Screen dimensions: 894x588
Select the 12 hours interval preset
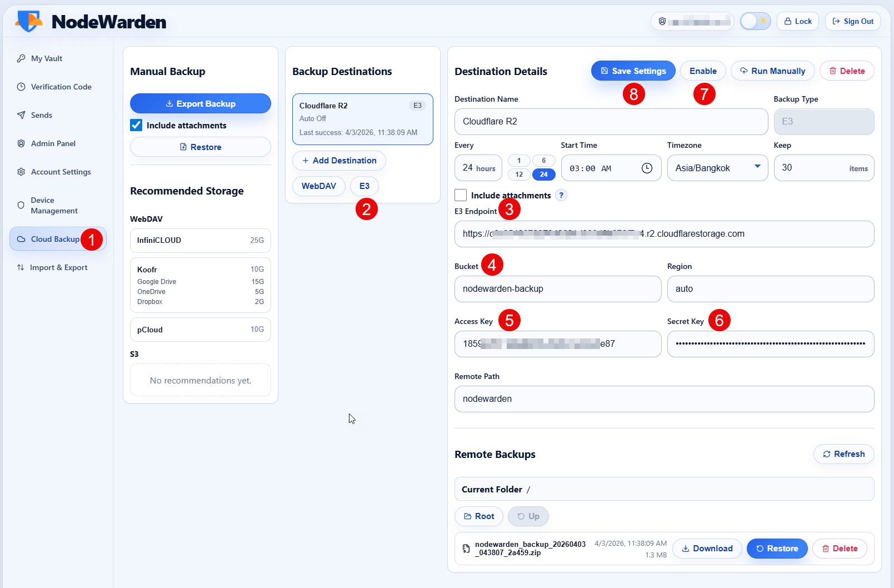(519, 175)
